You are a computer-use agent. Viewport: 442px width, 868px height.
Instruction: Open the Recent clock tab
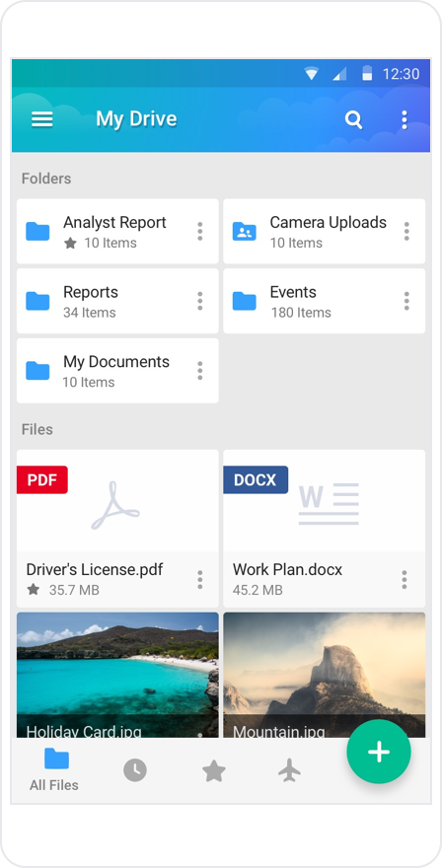click(x=134, y=770)
